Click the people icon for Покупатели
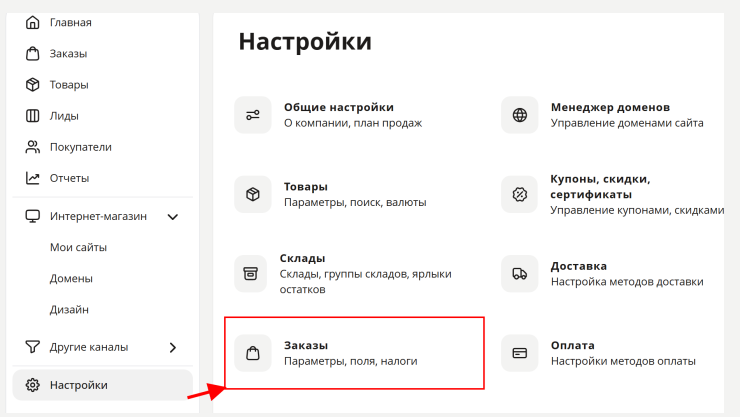 point(33,147)
